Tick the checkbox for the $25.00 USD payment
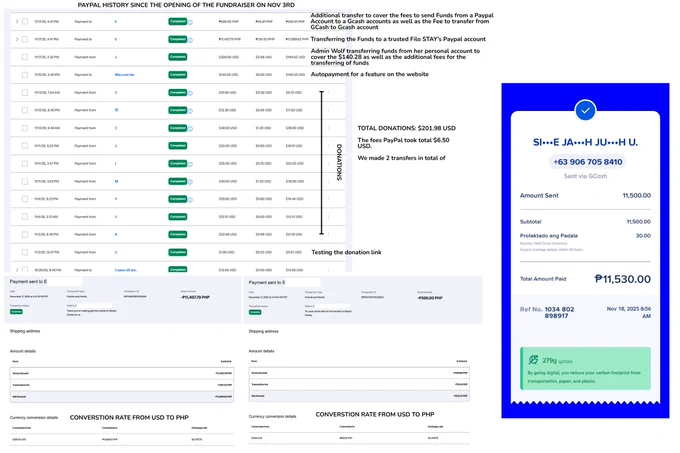Screen dimensions: 680x453 [x=25, y=163]
